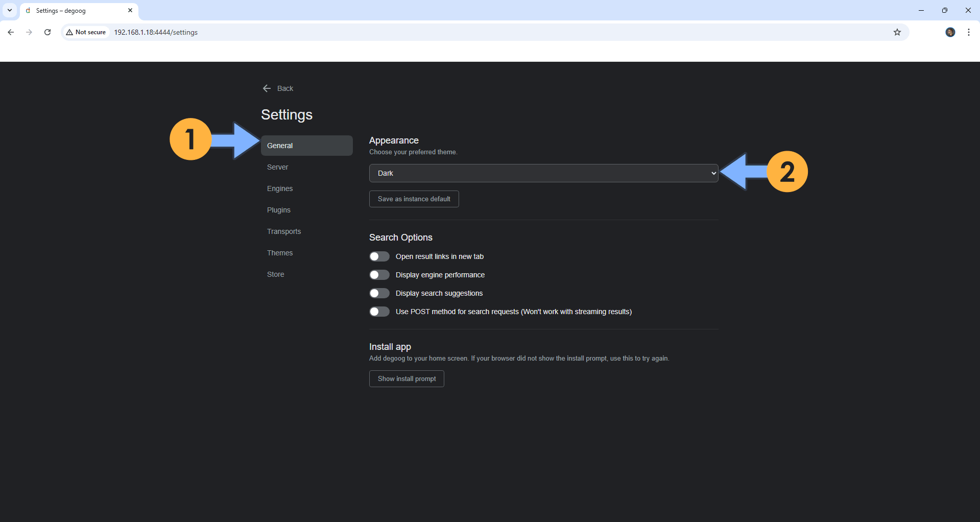Click the Back arrow on the Settings page
Screen dimensions: 980x522
(267, 88)
